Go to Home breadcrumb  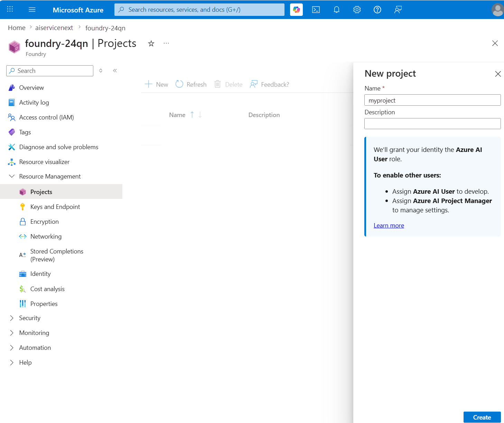point(17,28)
